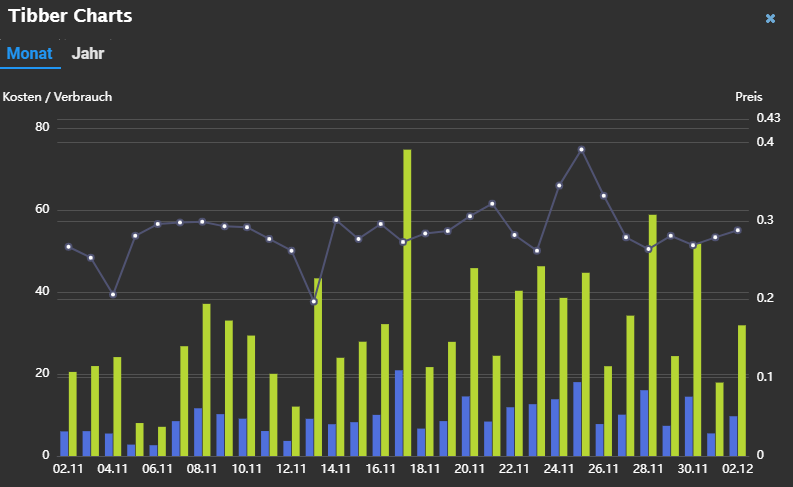Select the green consumption bar for 30.11
The width and height of the screenshot is (793, 487).
697,350
